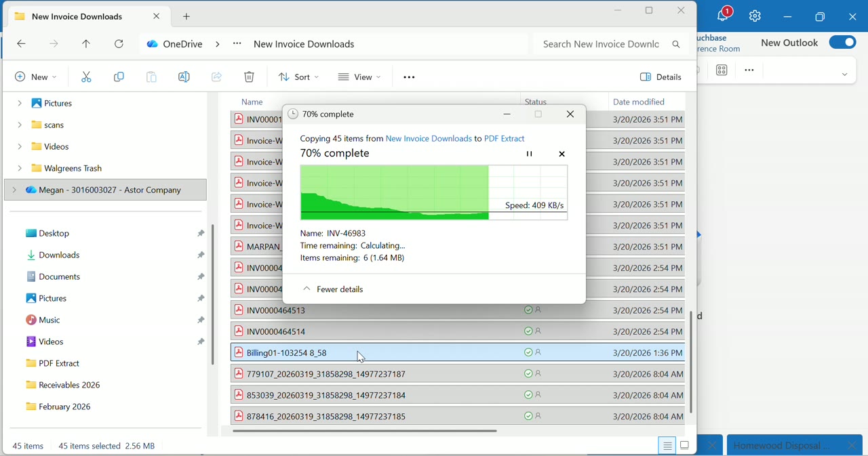Screen dimensions: 868x456
Task: Open PDF Extract destination link
Action: (505, 139)
